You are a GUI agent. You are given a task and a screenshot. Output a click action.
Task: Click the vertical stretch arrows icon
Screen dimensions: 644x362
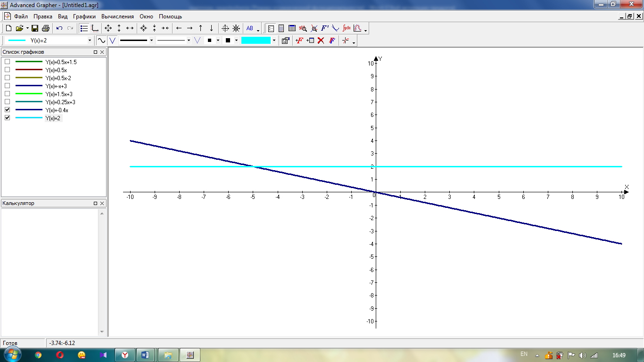click(x=119, y=28)
